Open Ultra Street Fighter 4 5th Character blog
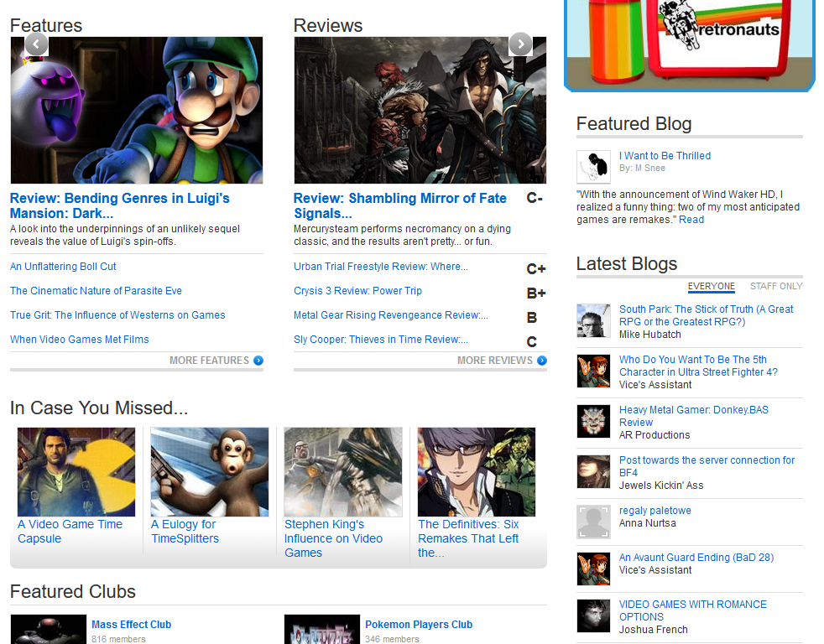The image size is (824, 644). pos(698,366)
